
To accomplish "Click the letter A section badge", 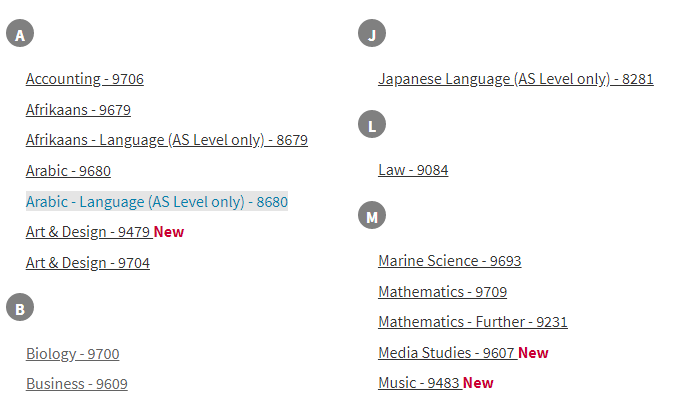I will click(x=20, y=34).
